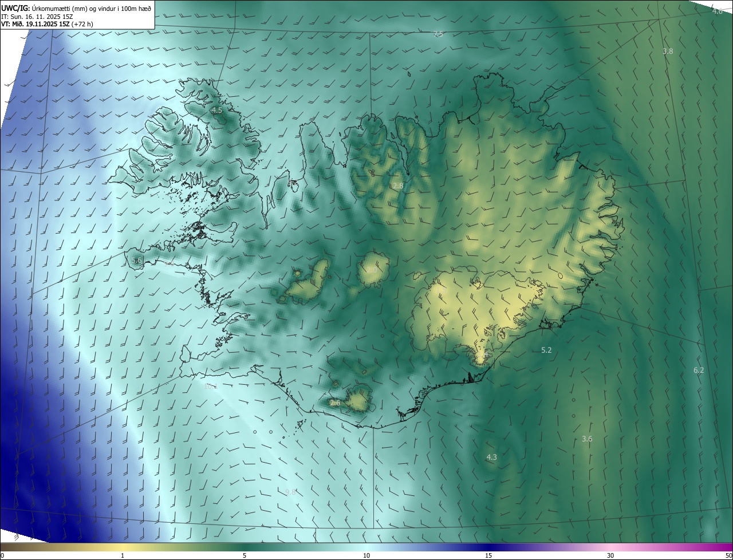This screenshot has width=733, height=560.
Task: Click the 50 tick on the color scale
Action: (728, 555)
